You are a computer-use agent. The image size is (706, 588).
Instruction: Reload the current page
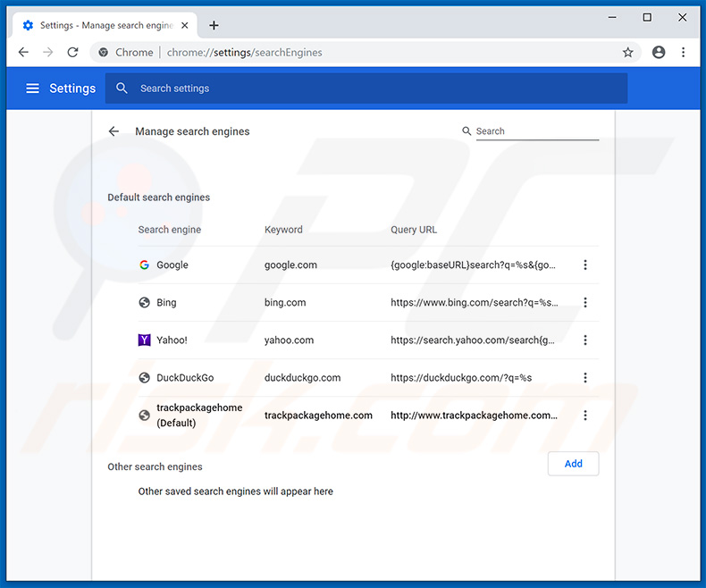point(72,52)
